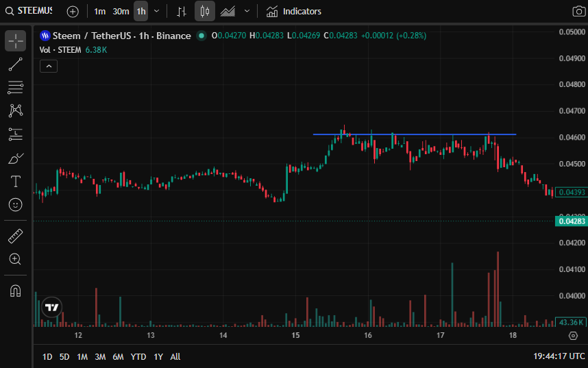
Task: Open the Fibonacci retracement tools
Action: (15, 88)
